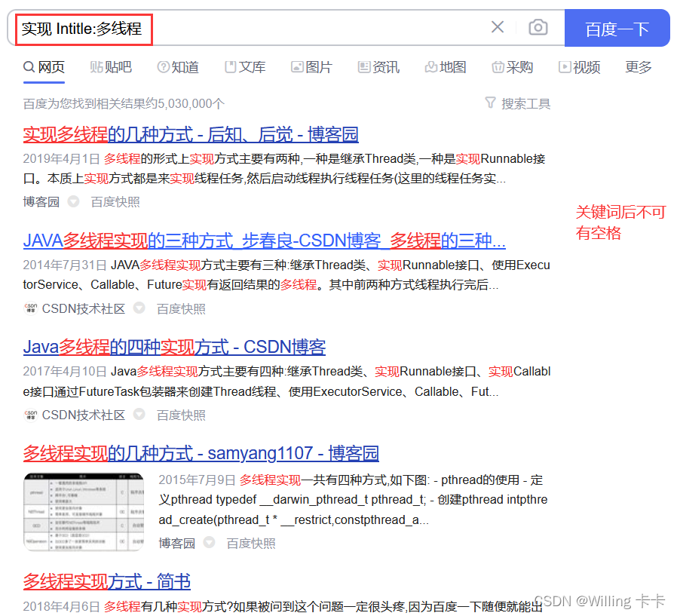Click the question-mark icon of 知道

tap(163, 67)
